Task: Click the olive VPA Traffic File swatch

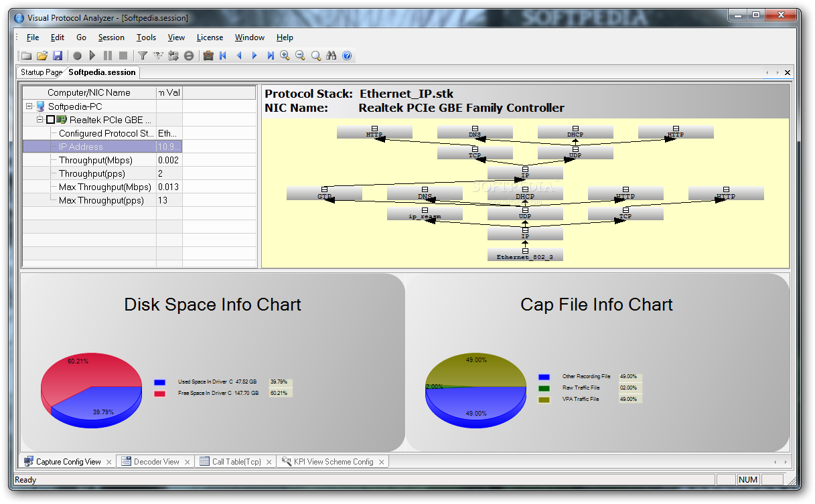Action: (544, 400)
